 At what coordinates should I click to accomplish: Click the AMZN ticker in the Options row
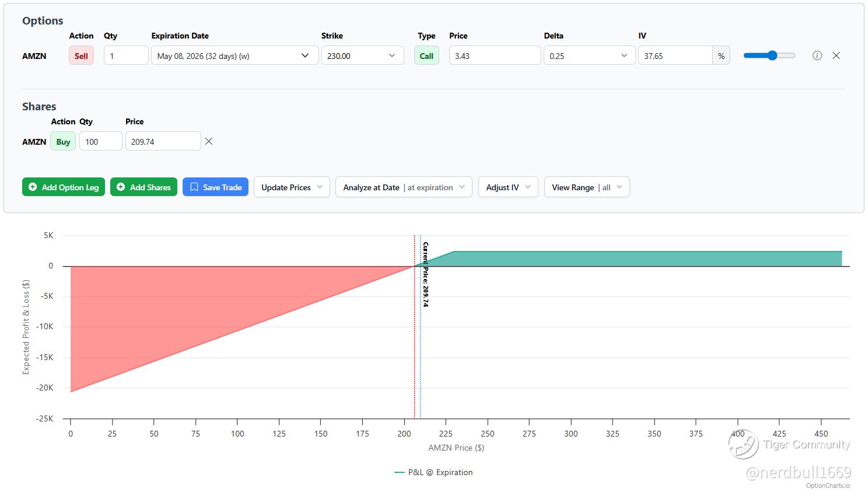(x=34, y=56)
